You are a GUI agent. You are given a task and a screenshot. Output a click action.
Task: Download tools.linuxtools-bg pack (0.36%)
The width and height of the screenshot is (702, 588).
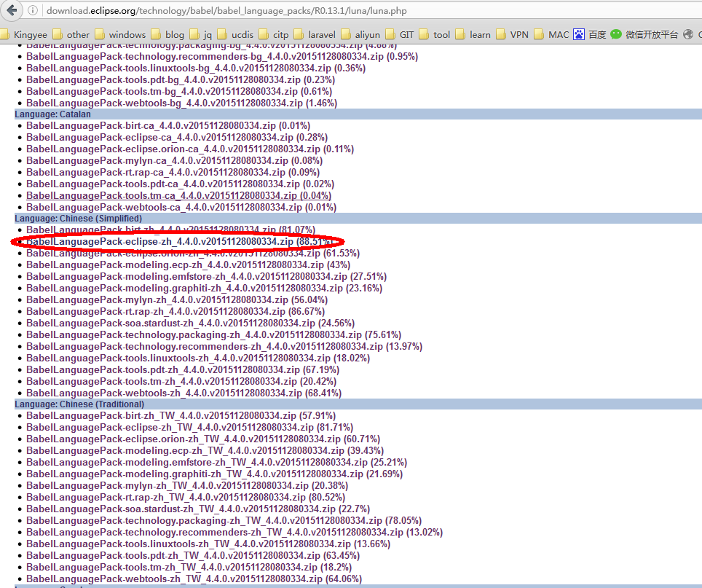point(196,68)
